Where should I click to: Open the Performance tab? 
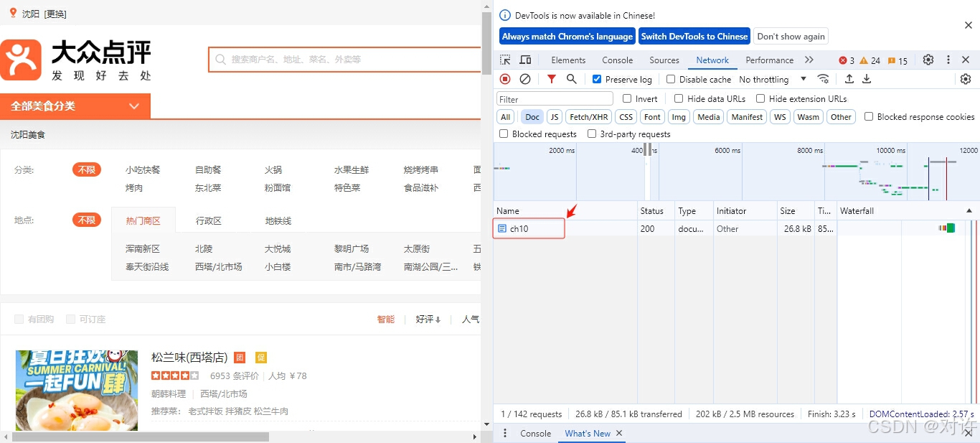769,60
